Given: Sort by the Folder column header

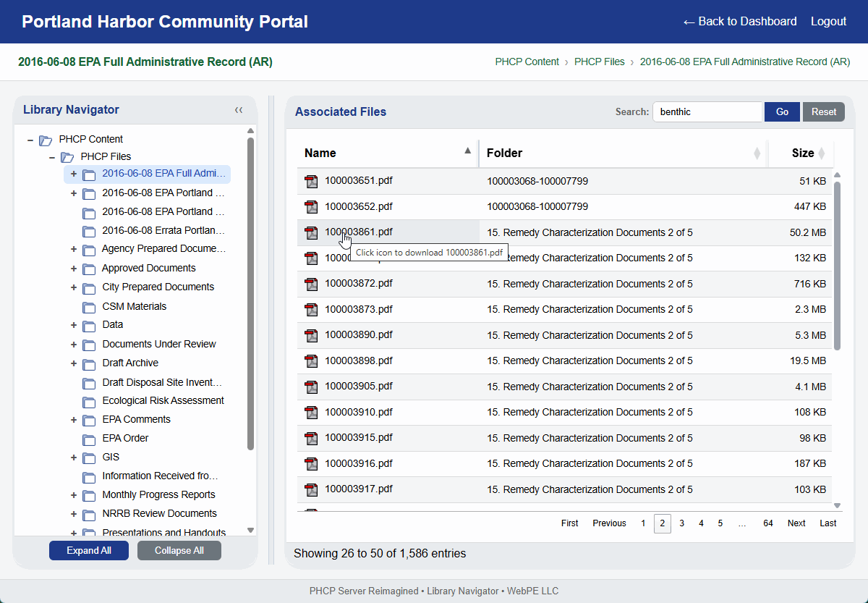Looking at the screenshot, I should (624, 153).
